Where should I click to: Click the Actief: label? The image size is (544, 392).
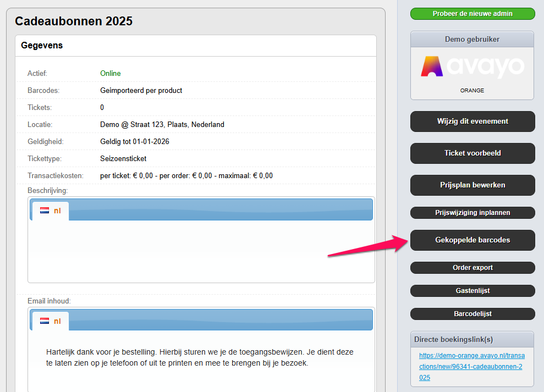point(37,73)
